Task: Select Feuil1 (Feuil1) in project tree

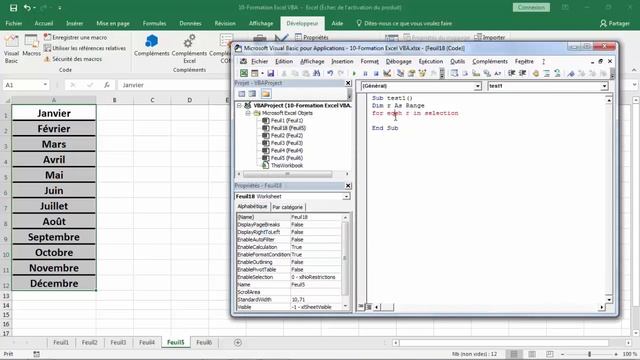Action: coord(287,120)
